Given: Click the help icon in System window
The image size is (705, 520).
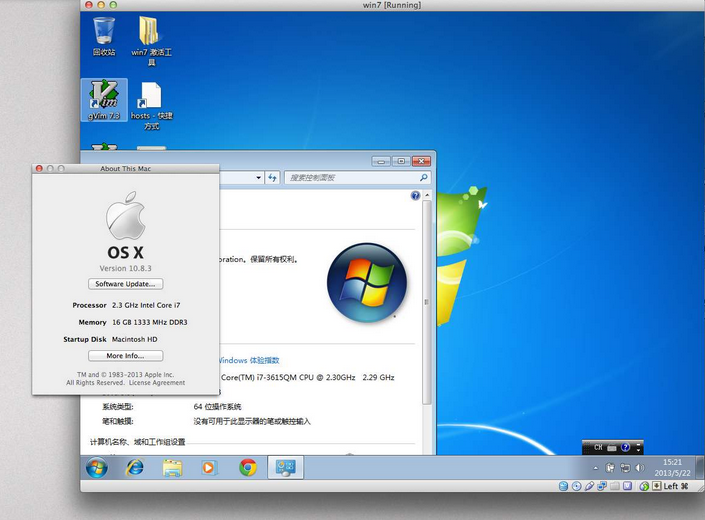Looking at the screenshot, I should 415,196.
